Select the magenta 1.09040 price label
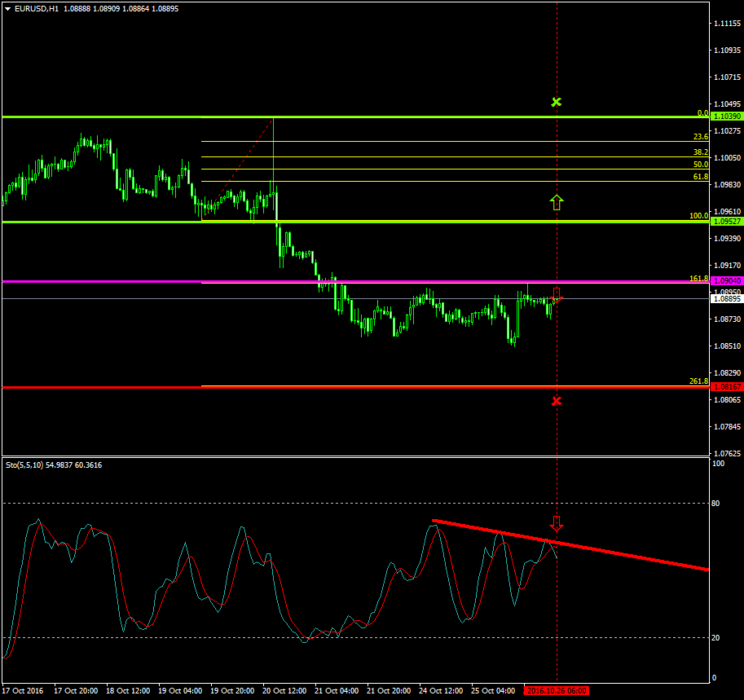The height and width of the screenshot is (700, 744). click(726, 281)
